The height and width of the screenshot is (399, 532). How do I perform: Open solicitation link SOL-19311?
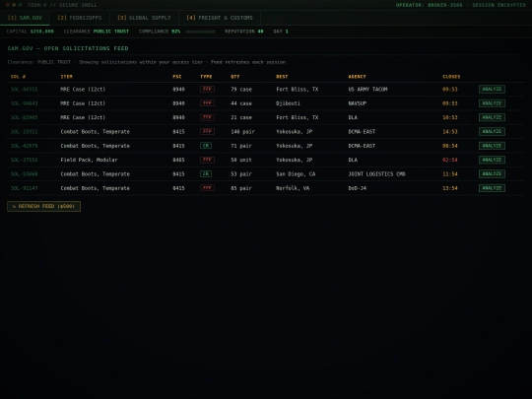(x=24, y=132)
